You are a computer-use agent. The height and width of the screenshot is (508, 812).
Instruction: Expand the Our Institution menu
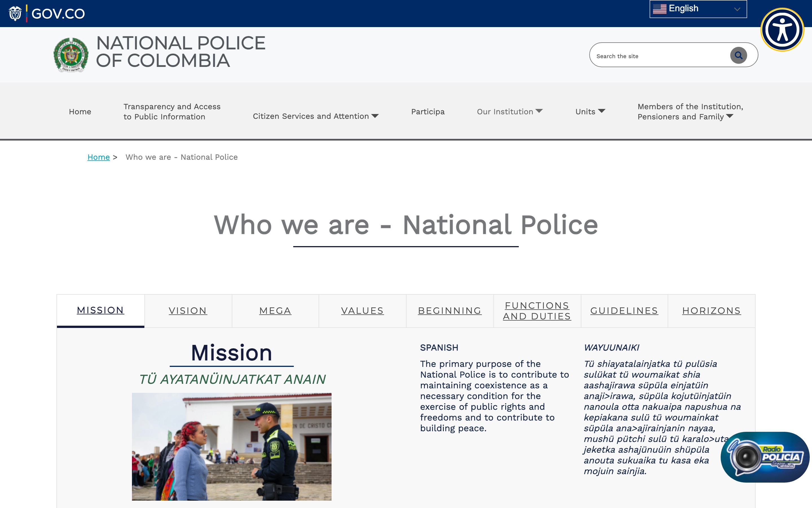[510, 111]
